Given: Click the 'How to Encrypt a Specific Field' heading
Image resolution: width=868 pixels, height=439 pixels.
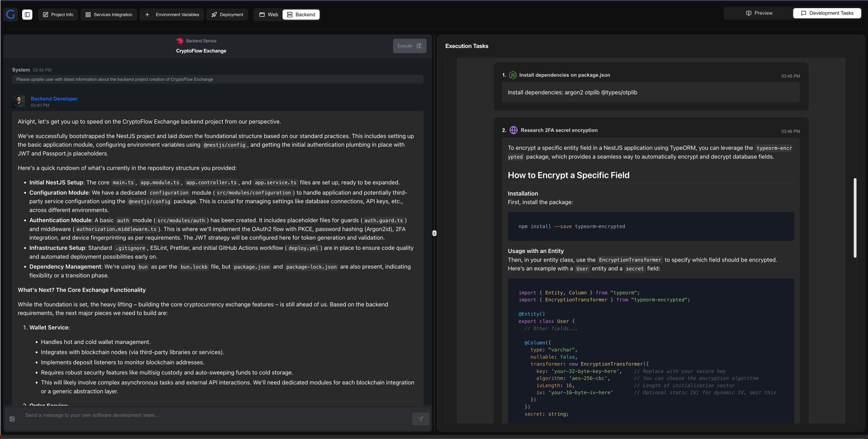Looking at the screenshot, I should click(x=569, y=175).
